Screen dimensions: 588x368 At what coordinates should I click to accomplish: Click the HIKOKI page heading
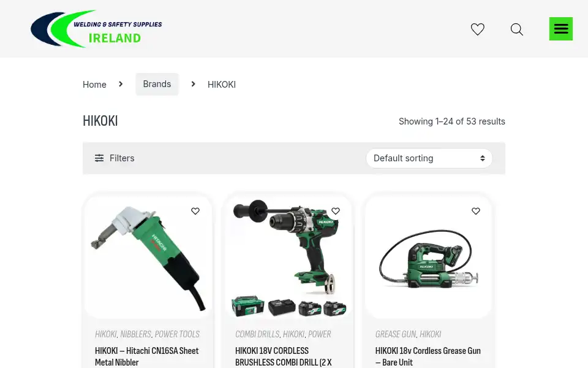[100, 121]
